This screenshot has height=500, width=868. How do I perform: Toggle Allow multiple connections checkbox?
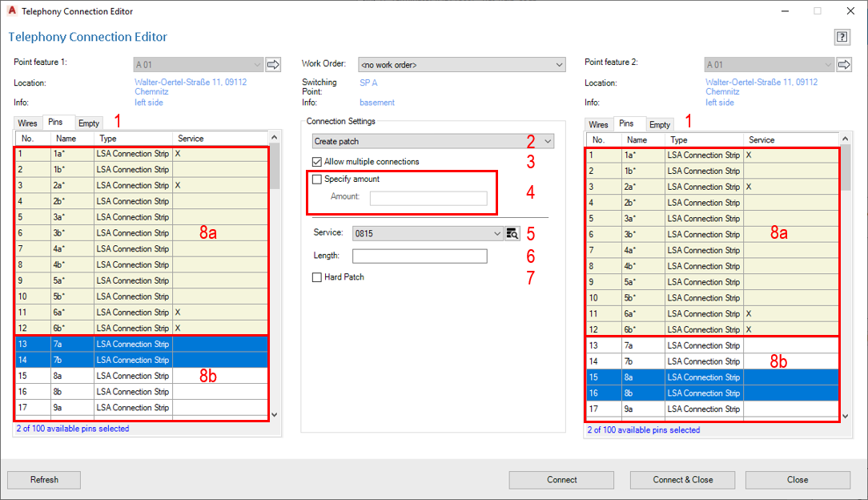316,162
